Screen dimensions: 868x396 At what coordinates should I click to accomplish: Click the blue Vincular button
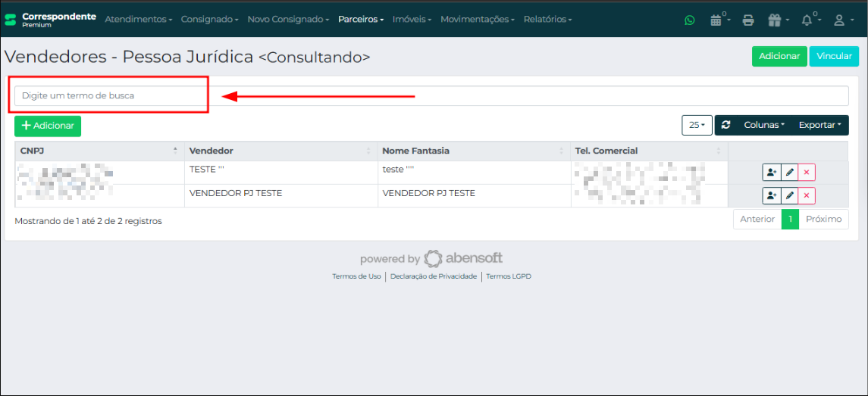coord(834,57)
